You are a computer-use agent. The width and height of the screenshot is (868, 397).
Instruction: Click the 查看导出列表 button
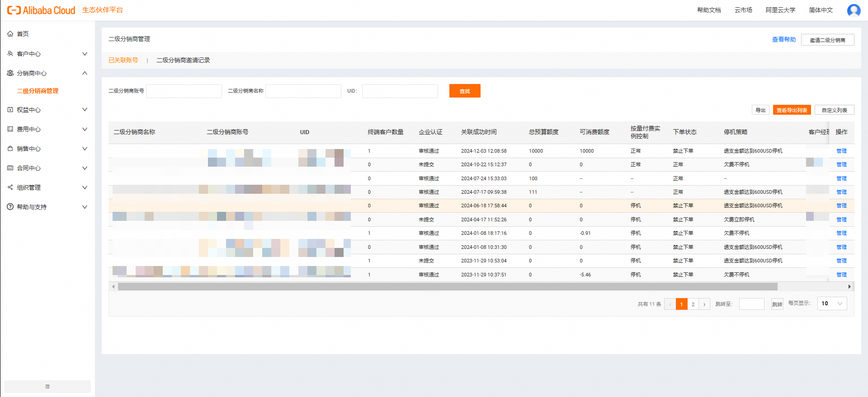click(x=792, y=110)
